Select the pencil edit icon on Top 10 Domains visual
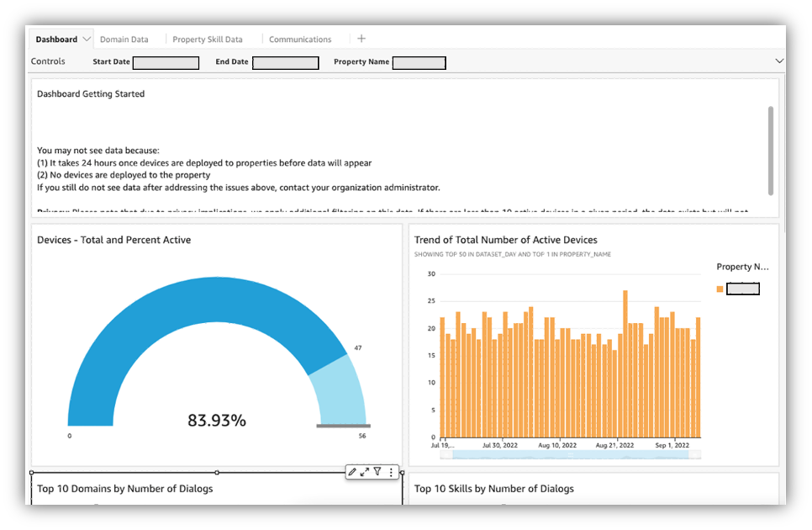812x530 pixels. tap(353, 472)
